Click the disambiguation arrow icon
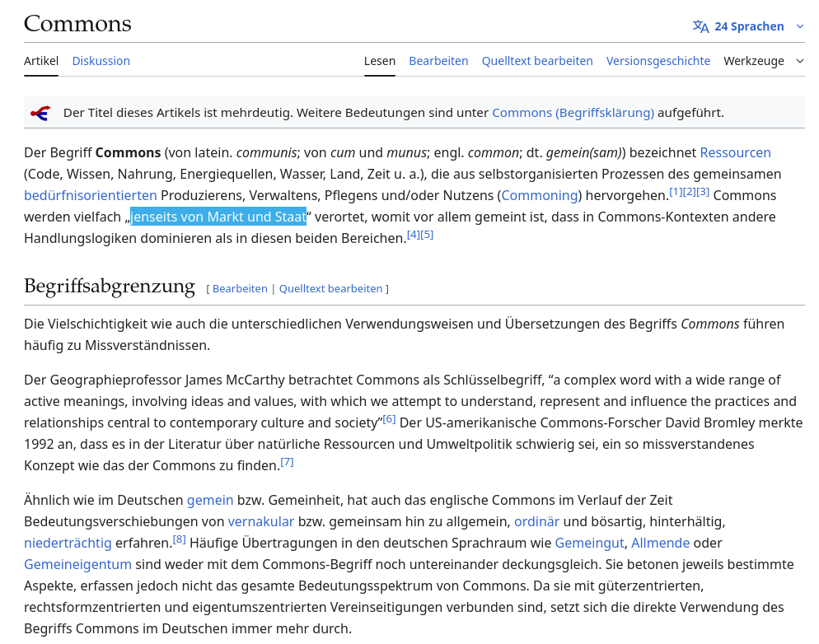This screenshot has height=644, width=819. pos(40,113)
